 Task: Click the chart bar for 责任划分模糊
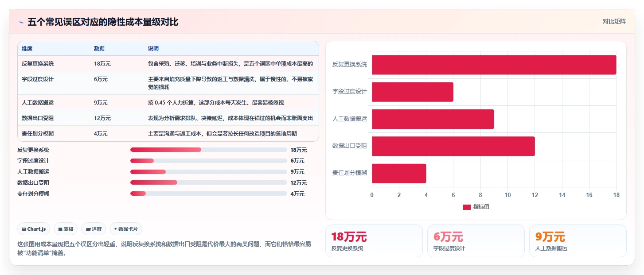point(399,173)
